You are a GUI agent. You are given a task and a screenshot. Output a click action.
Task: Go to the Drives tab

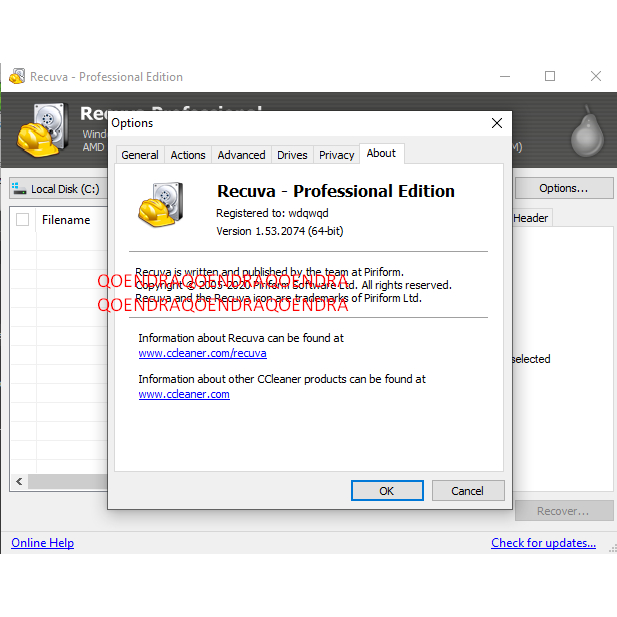coord(292,155)
